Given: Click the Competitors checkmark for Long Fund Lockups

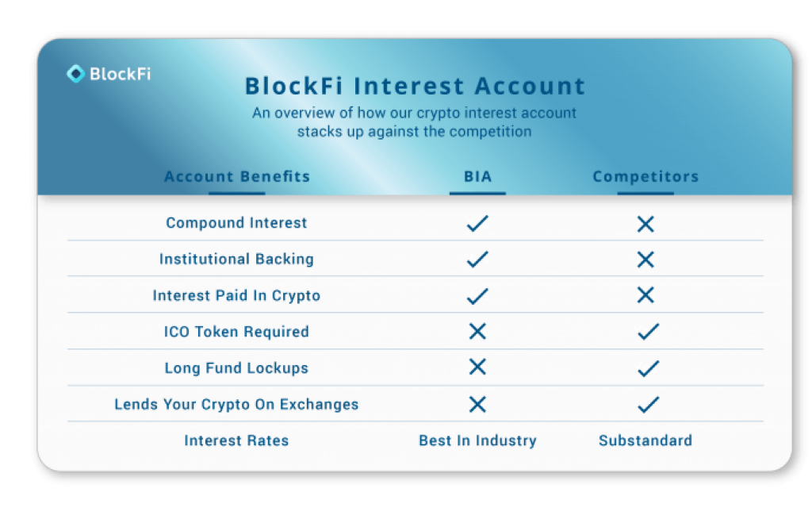Looking at the screenshot, I should click(x=649, y=368).
